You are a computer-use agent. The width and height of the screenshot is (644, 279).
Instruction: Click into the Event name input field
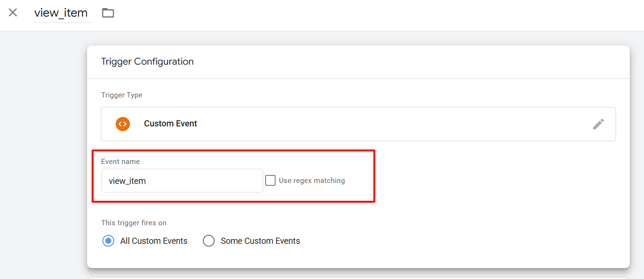pos(182,181)
